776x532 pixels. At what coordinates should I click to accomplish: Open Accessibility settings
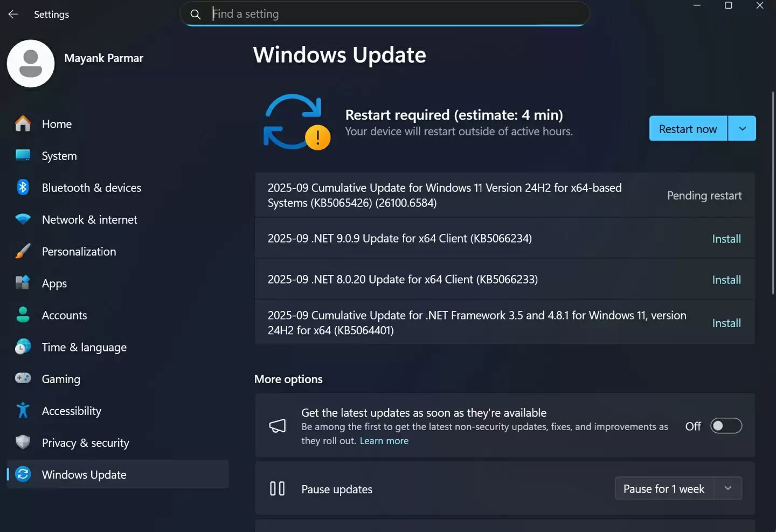(72, 411)
